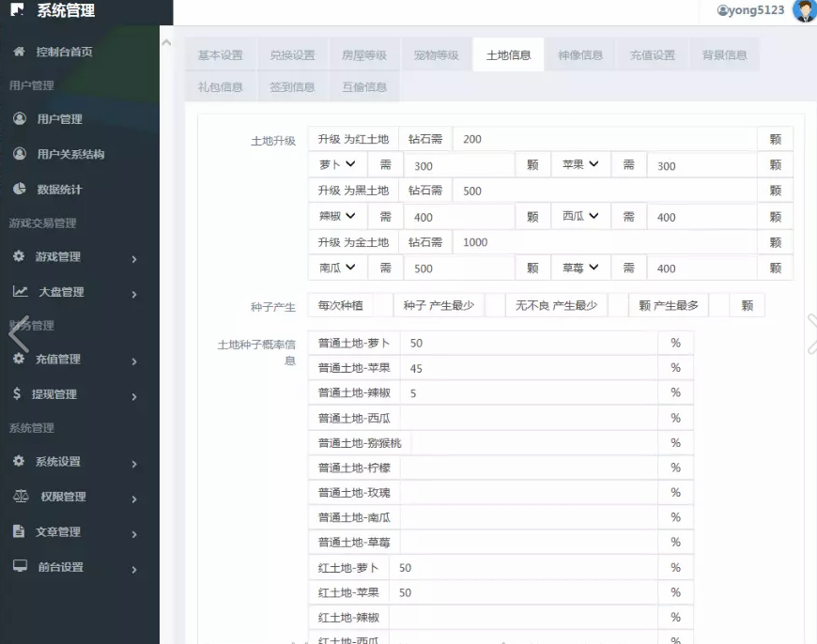
Task: Open the 西瓜 crop dropdown
Action: [580, 217]
